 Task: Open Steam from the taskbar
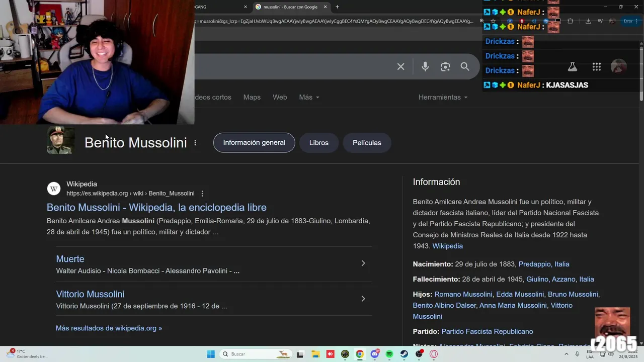point(404,354)
